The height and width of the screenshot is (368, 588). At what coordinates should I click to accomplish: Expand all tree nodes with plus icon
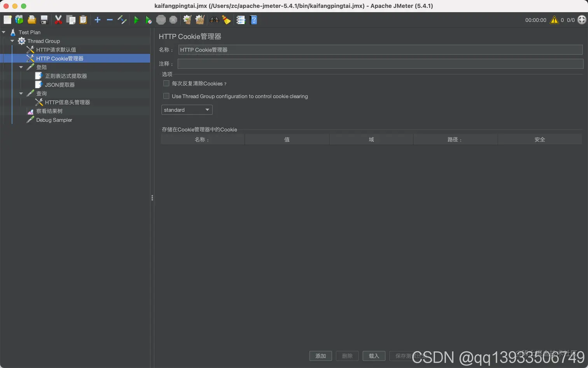click(98, 20)
